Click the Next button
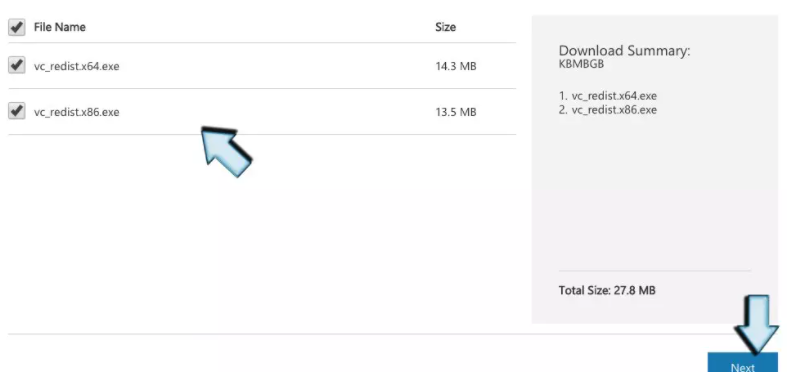 pos(742,362)
